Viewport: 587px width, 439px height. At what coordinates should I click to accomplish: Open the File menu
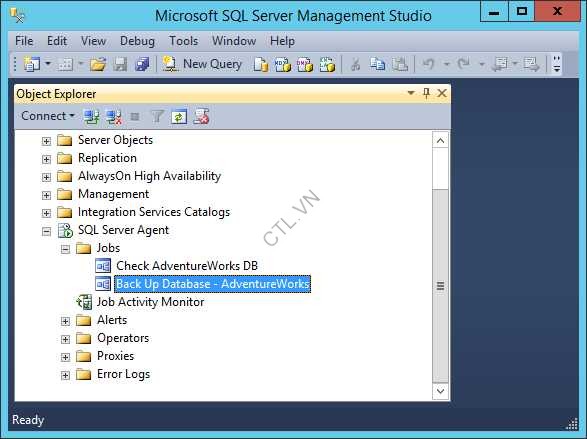point(24,41)
